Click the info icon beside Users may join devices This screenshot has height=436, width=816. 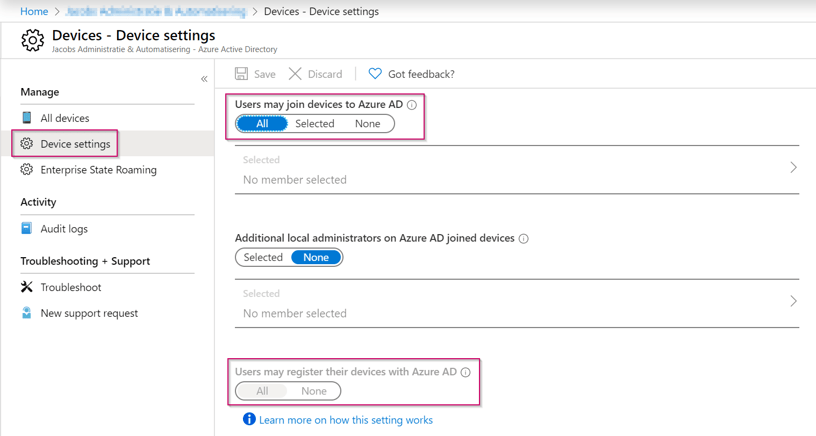coord(412,105)
